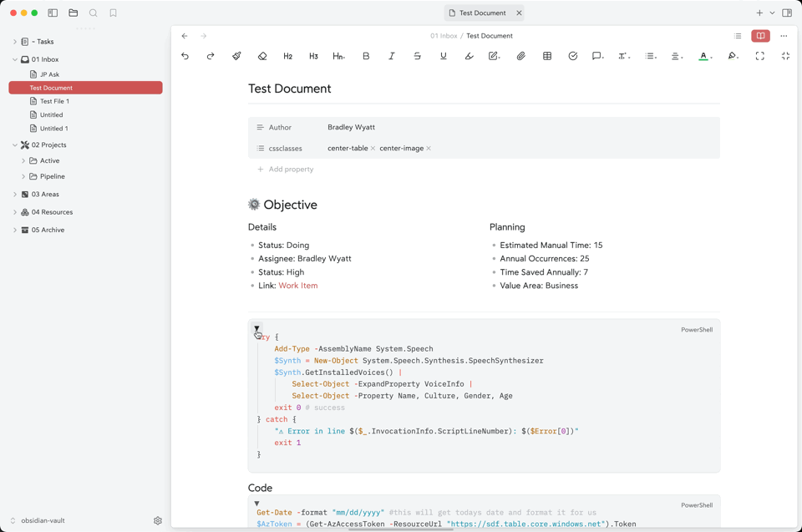
Task: Open the text alignment dropdown
Action: point(677,56)
